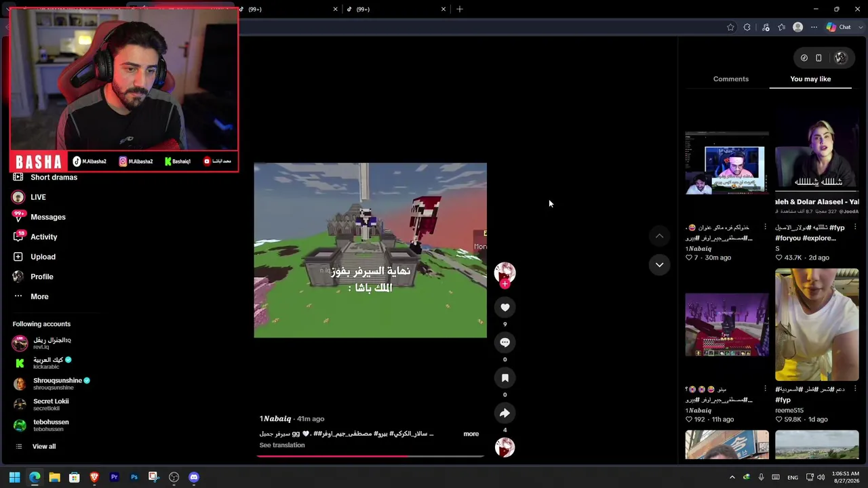The image size is (868, 488).
Task: Open Premiere Pro from the taskbar
Action: point(115,477)
